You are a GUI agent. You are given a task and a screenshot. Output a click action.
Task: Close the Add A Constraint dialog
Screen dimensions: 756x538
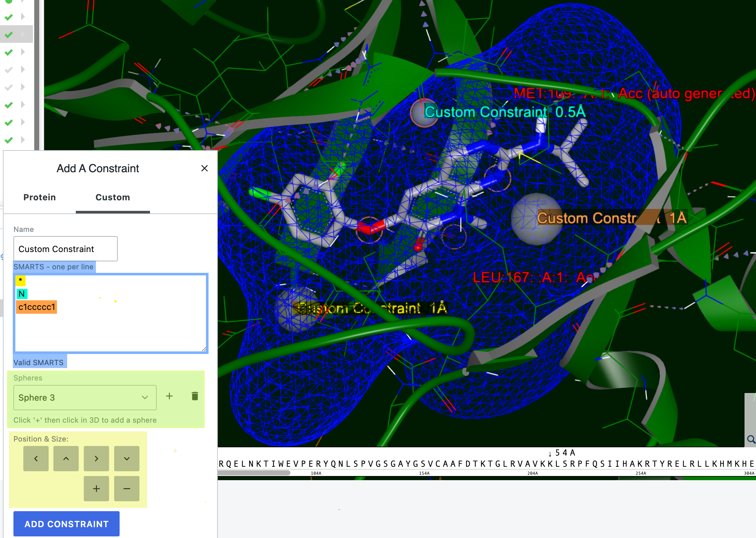[x=204, y=168]
